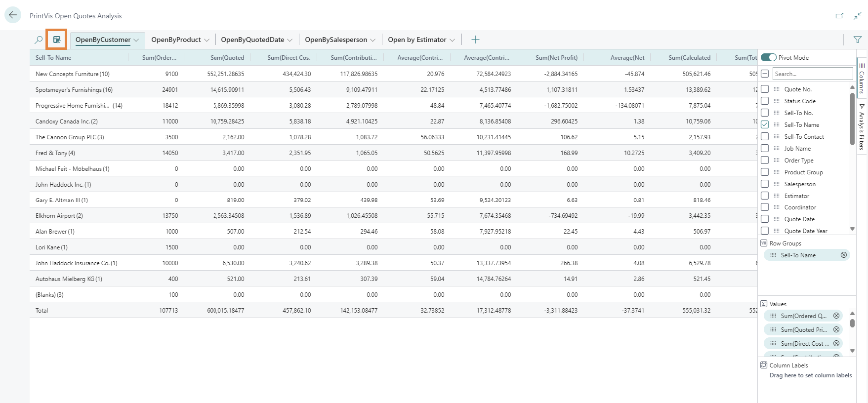The height and width of the screenshot is (403, 868).
Task: Enable the Salesperson column checkbox
Action: click(765, 184)
